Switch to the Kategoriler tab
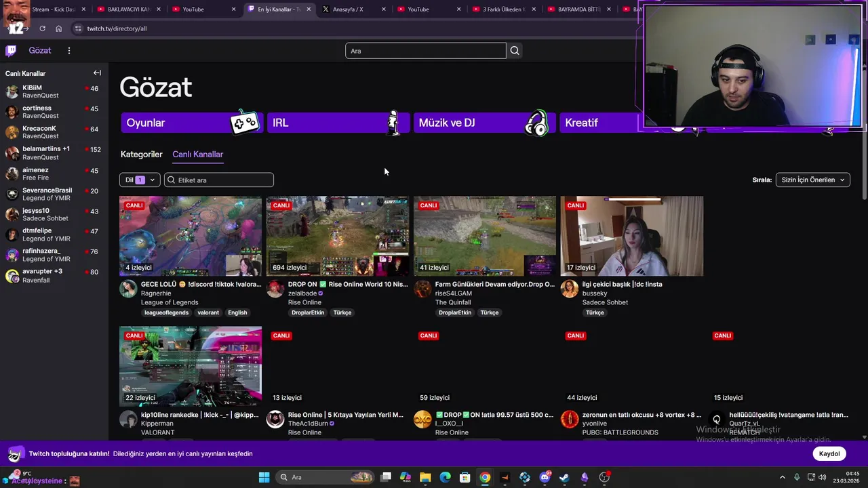 click(x=141, y=154)
